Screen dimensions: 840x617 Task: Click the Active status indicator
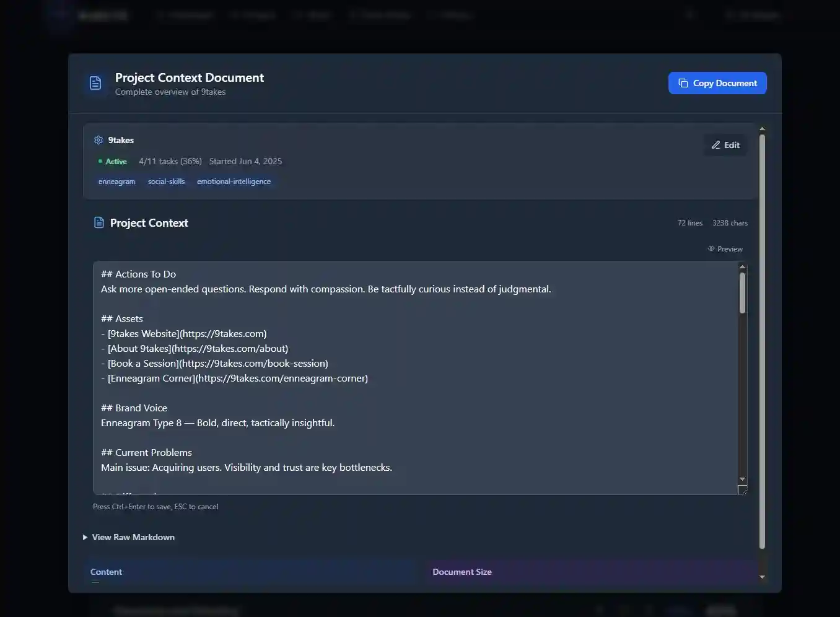coord(113,162)
